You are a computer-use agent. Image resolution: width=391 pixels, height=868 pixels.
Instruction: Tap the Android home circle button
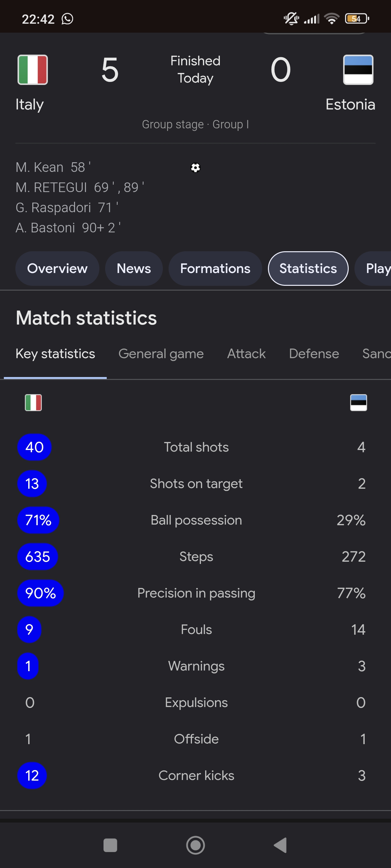195,845
